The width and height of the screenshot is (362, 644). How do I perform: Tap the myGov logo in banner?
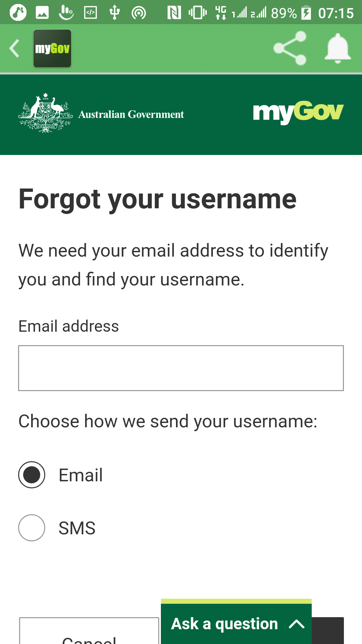pos(298,112)
